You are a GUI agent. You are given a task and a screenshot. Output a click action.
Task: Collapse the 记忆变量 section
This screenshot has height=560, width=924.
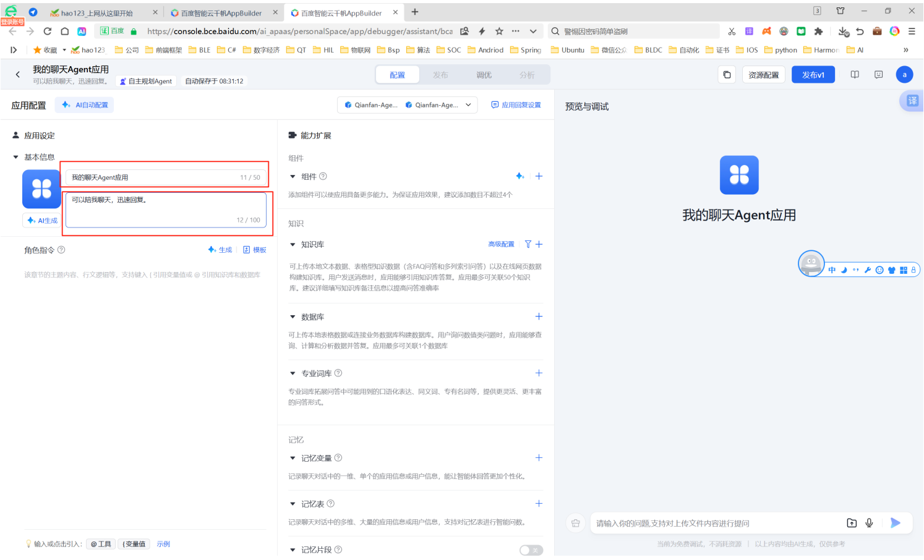[x=293, y=457]
